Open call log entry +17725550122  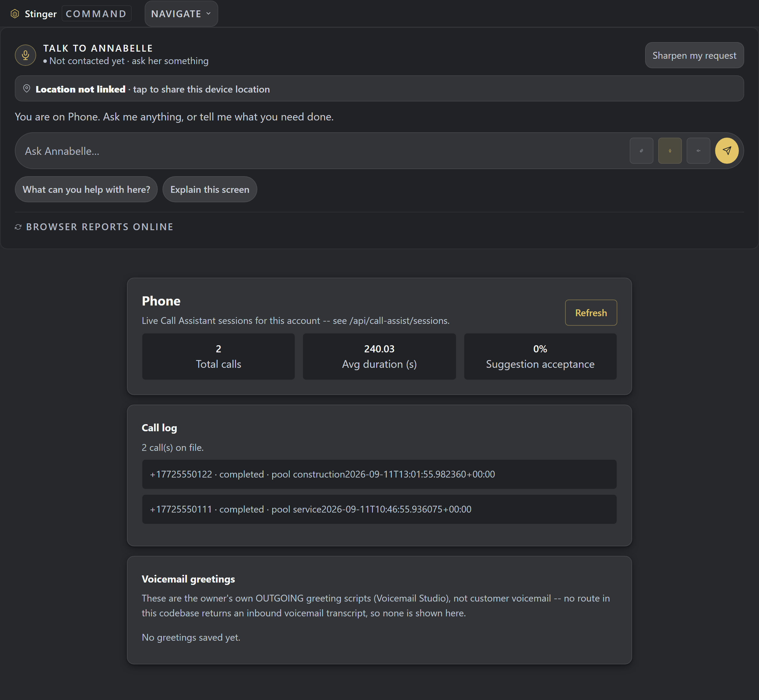(x=379, y=474)
